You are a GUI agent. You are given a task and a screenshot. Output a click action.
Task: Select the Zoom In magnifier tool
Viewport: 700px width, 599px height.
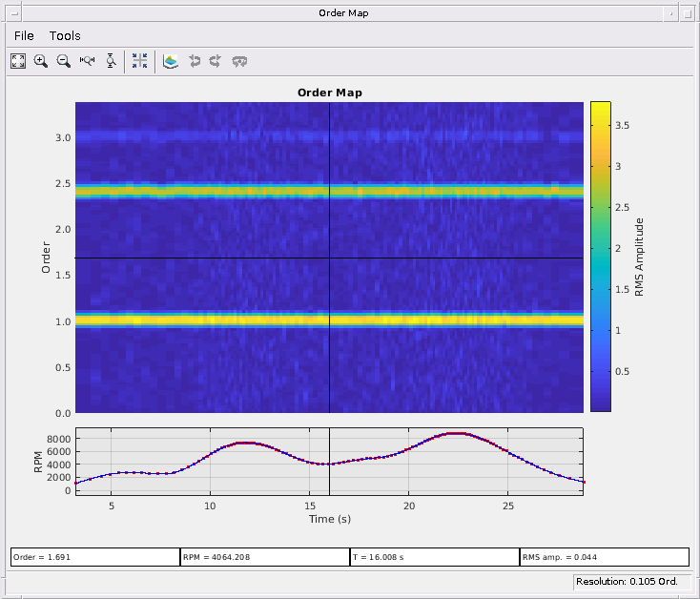pos(41,61)
